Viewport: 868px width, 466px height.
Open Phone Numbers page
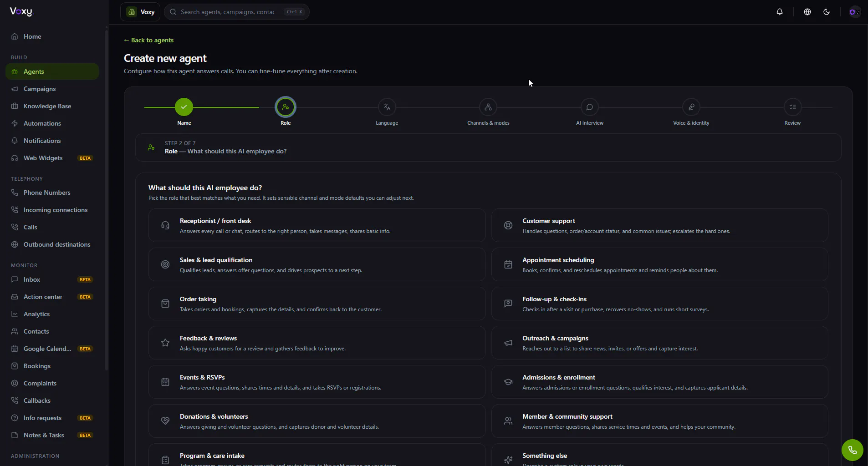[52, 192]
